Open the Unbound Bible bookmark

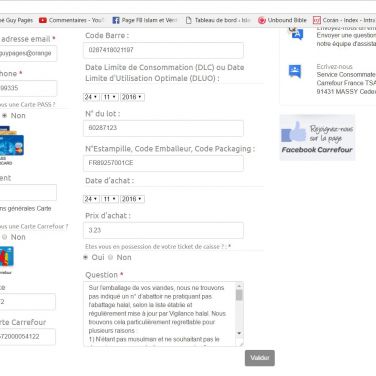[282, 20]
